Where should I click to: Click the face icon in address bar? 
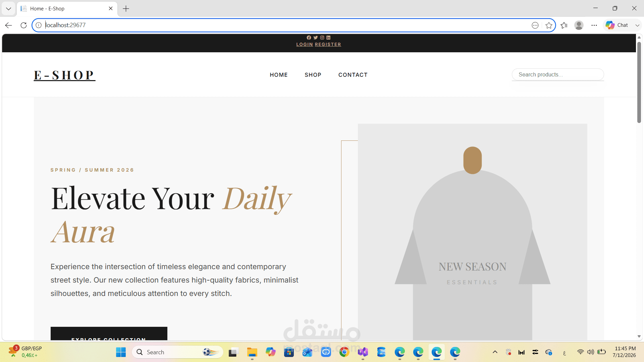[535, 25]
